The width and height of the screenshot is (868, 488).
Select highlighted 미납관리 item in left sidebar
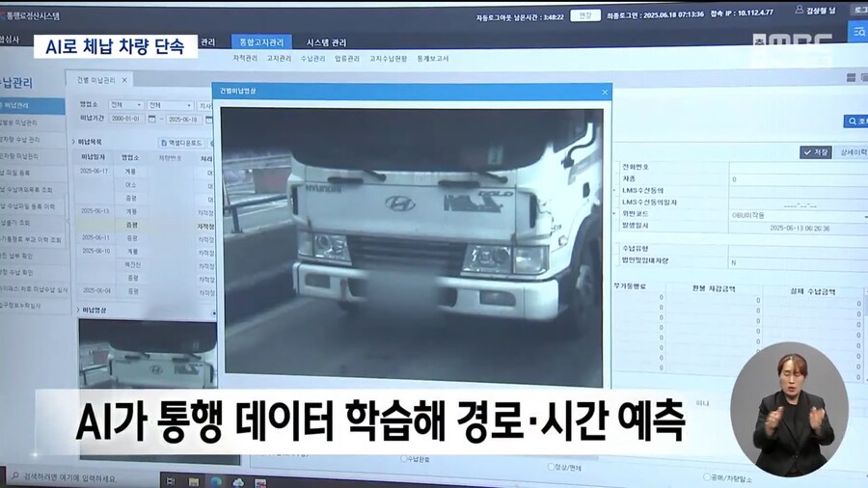[32, 105]
